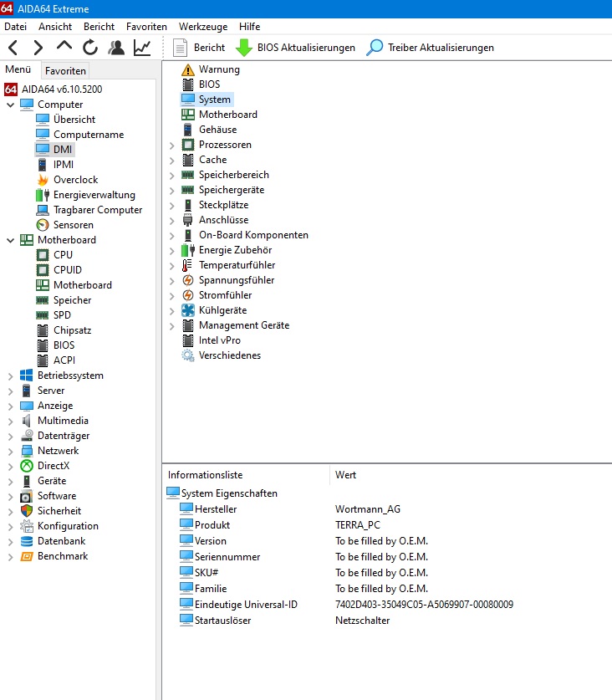Image resolution: width=612 pixels, height=700 pixels.
Task: Switch to the Favoriten tab in sidebar
Action: coord(65,71)
